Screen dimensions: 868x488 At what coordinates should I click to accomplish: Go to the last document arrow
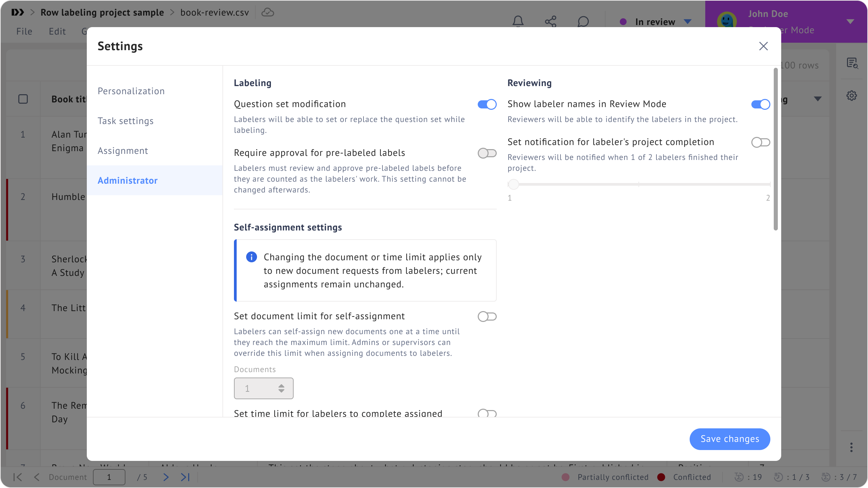(x=185, y=477)
